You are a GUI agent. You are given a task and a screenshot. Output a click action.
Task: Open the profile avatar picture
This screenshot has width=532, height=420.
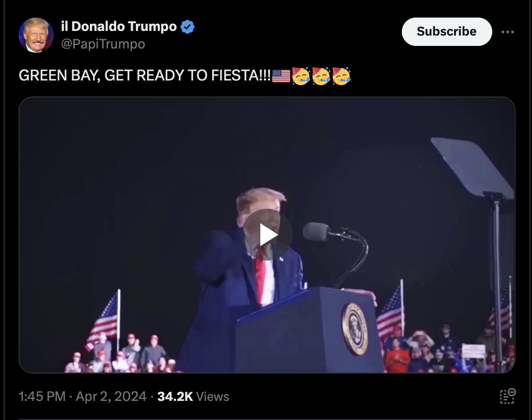click(x=36, y=35)
